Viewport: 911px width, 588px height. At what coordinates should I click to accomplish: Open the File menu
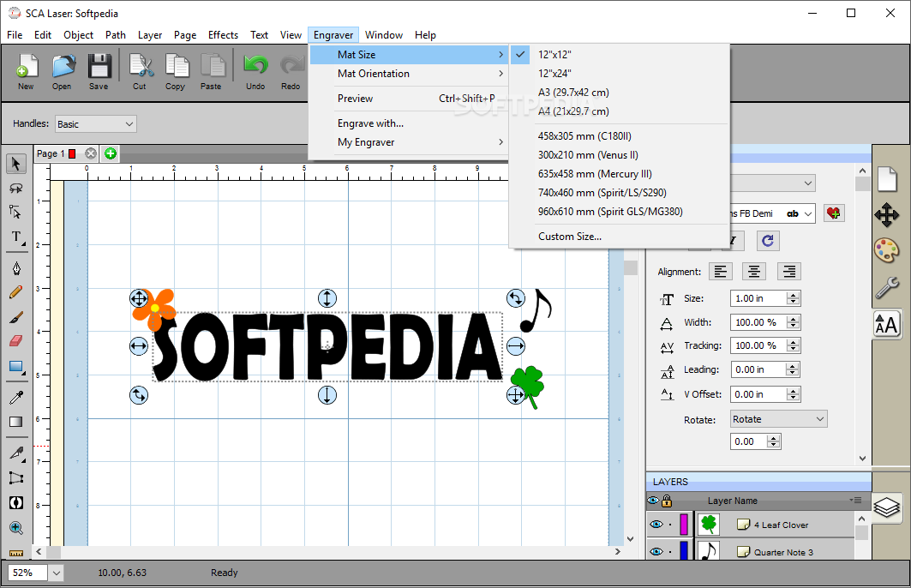click(x=15, y=35)
